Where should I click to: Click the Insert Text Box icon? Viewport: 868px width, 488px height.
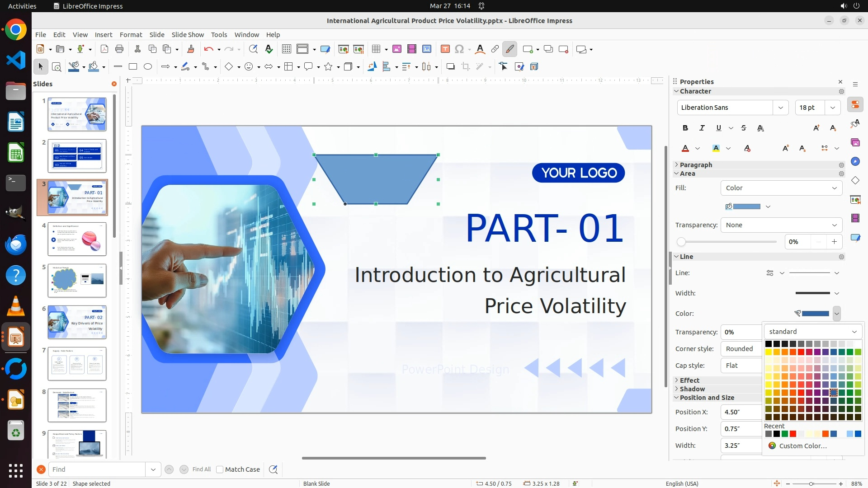(445, 49)
